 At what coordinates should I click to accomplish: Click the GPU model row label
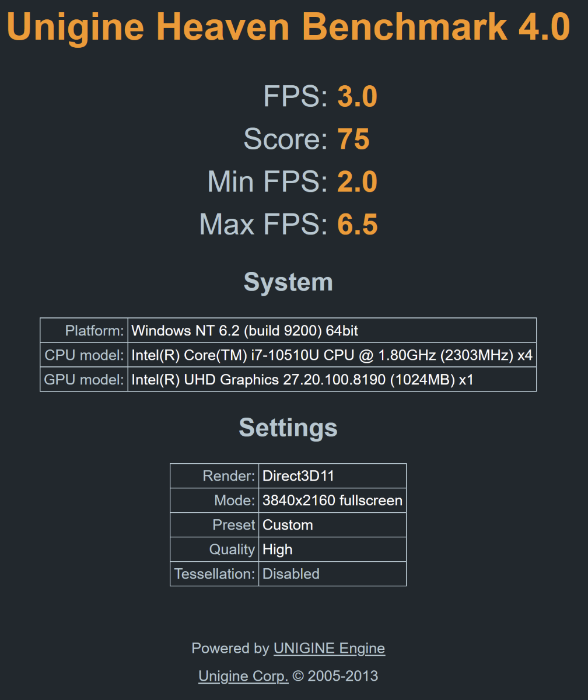tap(84, 380)
